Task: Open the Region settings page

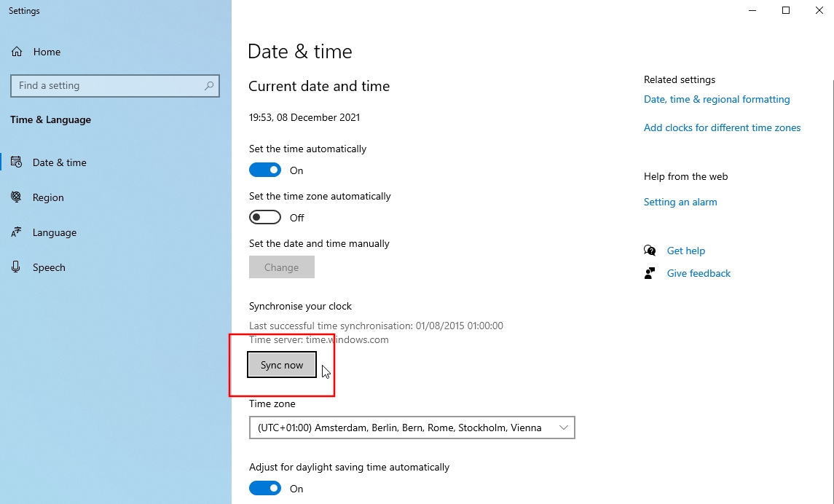Action: click(x=48, y=197)
